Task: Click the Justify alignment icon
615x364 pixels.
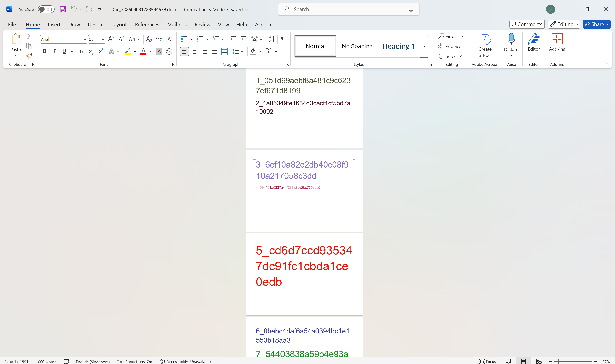Action: pyautogui.click(x=214, y=51)
